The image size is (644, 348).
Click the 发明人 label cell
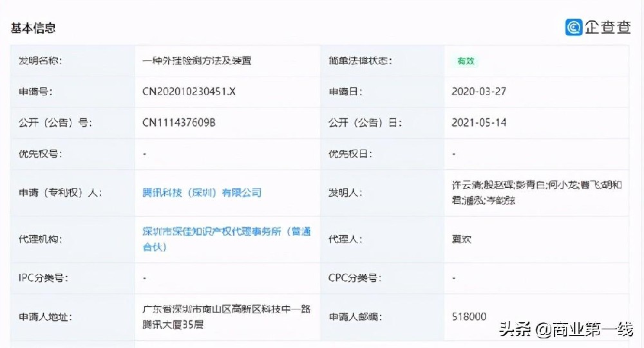pos(383,192)
